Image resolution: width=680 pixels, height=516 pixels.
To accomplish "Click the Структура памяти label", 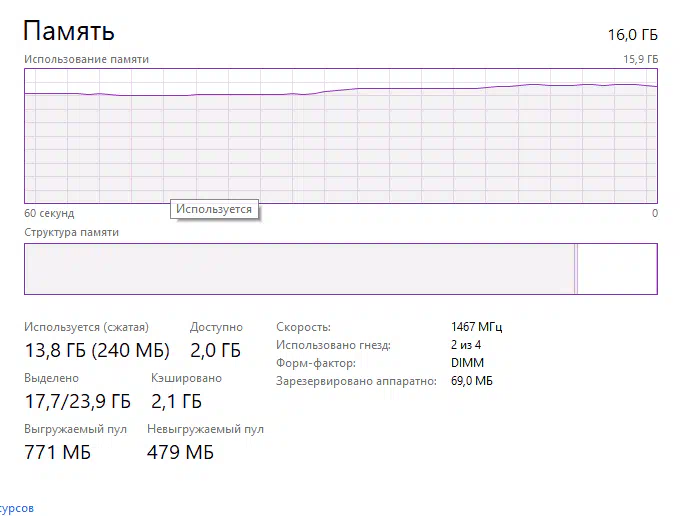I will click(x=72, y=232).
